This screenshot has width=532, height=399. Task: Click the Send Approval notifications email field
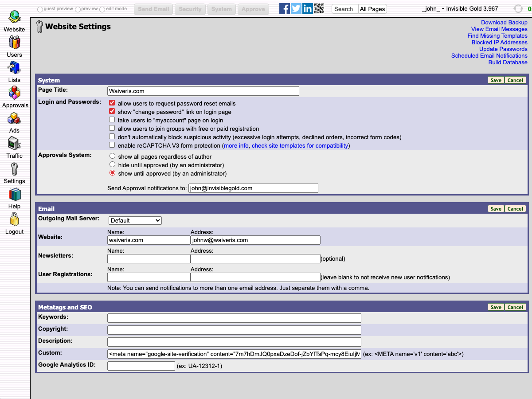(x=253, y=188)
